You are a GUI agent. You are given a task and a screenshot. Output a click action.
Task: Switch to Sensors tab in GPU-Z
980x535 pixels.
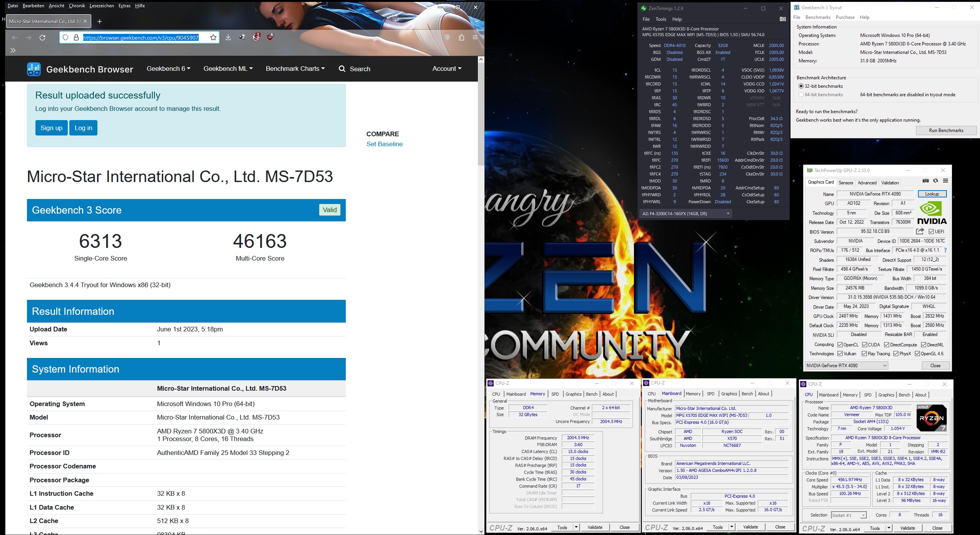tap(846, 183)
